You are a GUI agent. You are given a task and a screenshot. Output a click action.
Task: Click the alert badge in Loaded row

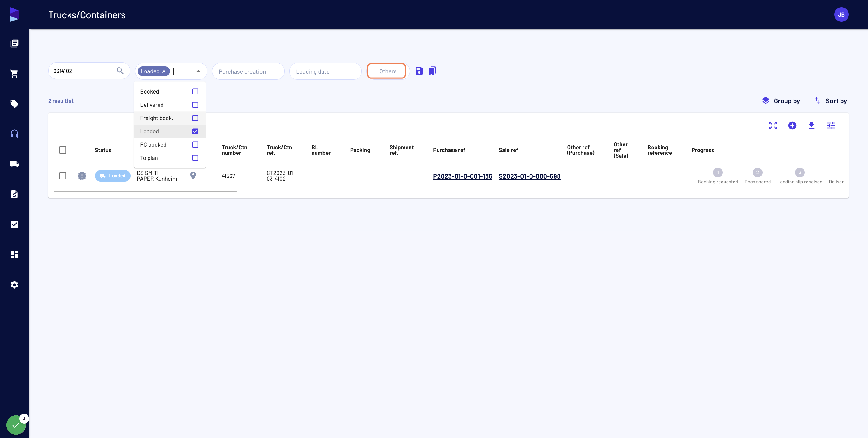pyautogui.click(x=82, y=176)
